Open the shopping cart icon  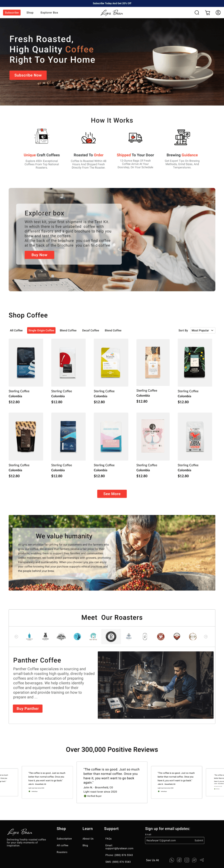click(207, 13)
